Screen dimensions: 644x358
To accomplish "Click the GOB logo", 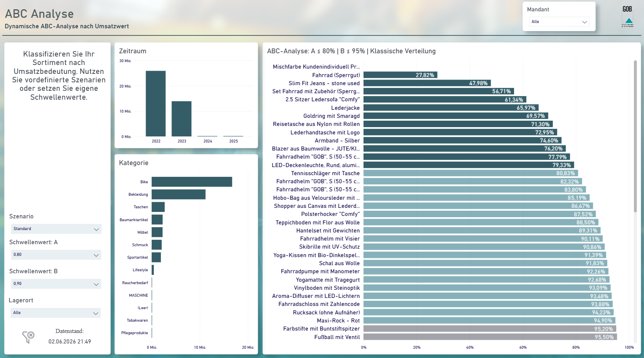I will [x=627, y=17].
